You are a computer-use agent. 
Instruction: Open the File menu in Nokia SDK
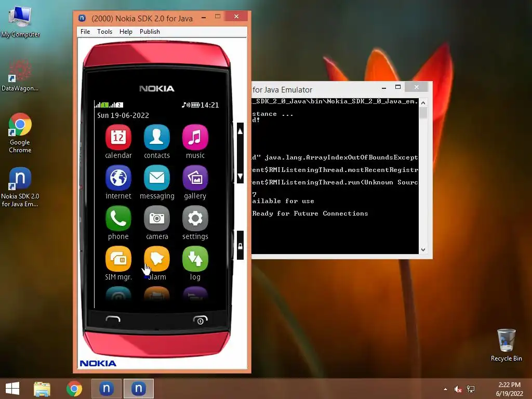85,32
